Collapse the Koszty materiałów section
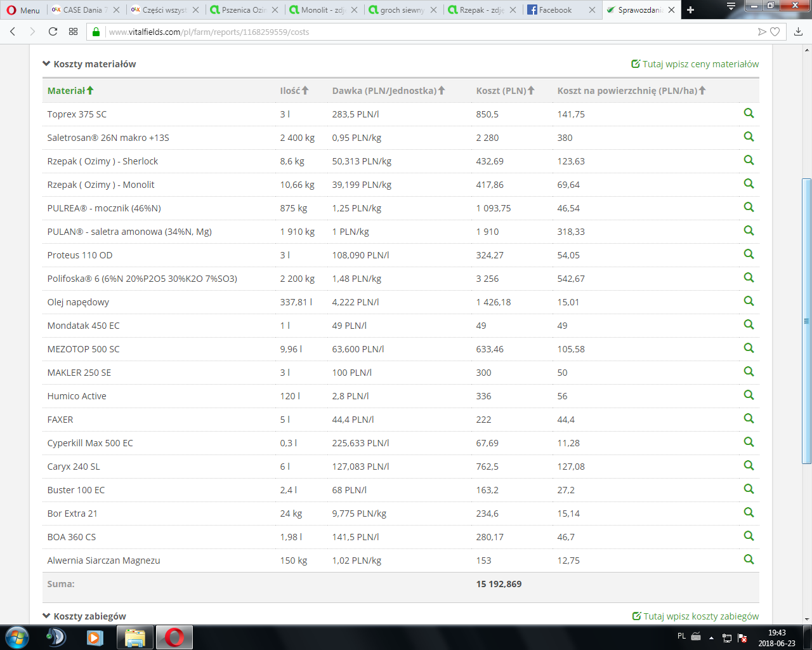Screen dimensions: 812x650 [89, 64]
